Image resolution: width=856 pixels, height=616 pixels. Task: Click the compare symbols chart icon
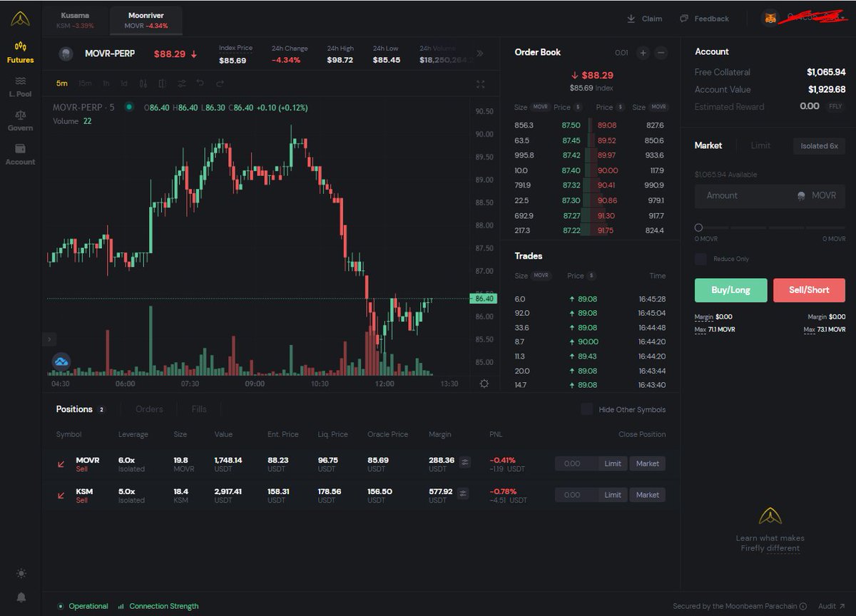163,83
